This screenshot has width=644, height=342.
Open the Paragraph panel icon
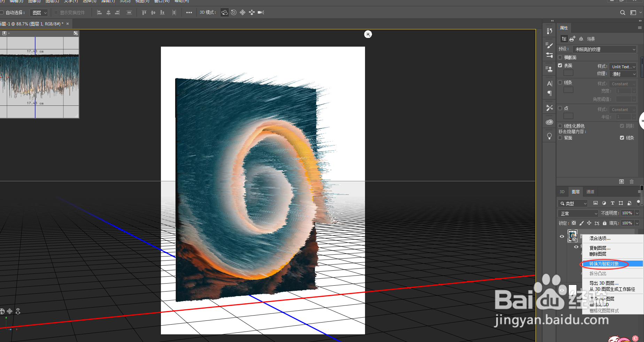550,93
